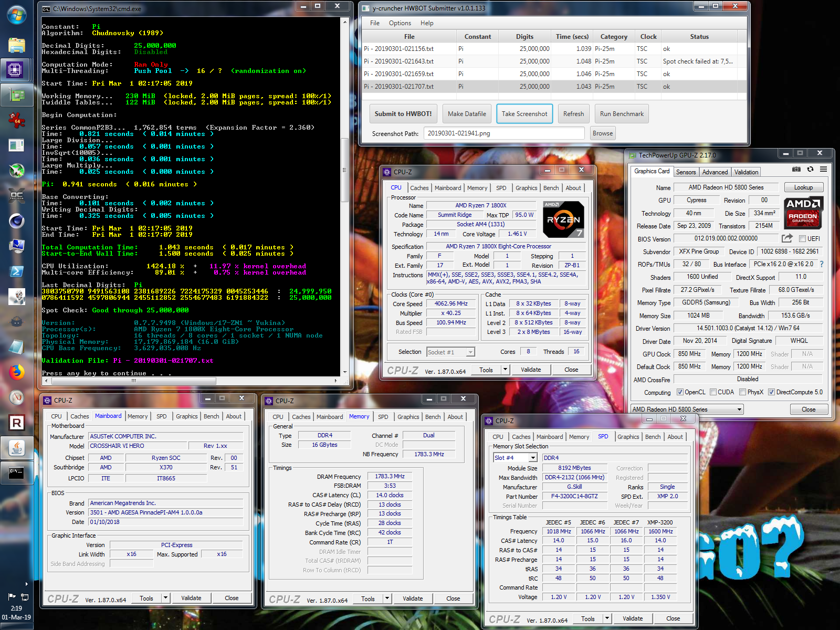Launch Cinebench sphere icon on taskbar
This screenshot has width=840, height=630.
coord(17,221)
